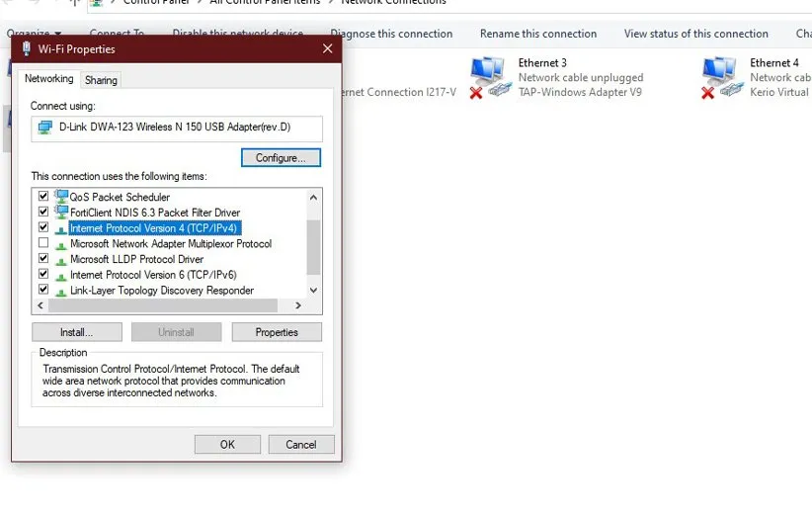Toggle Internet Protocol Version 4 checkbox
812x516 pixels.
tap(43, 227)
